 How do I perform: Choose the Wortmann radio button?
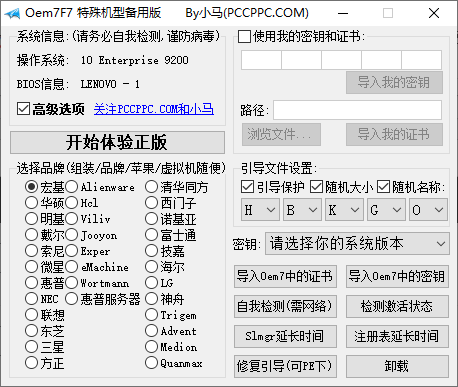pyautogui.click(x=71, y=283)
